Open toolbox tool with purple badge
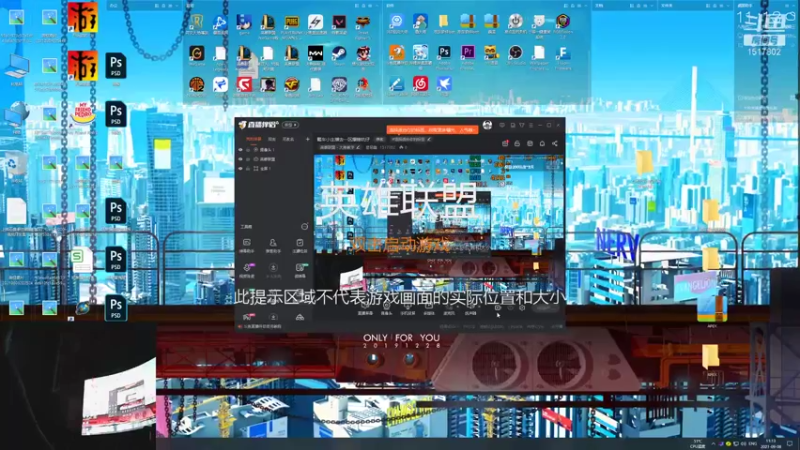This screenshot has width=800, height=450. pyautogui.click(x=247, y=270)
